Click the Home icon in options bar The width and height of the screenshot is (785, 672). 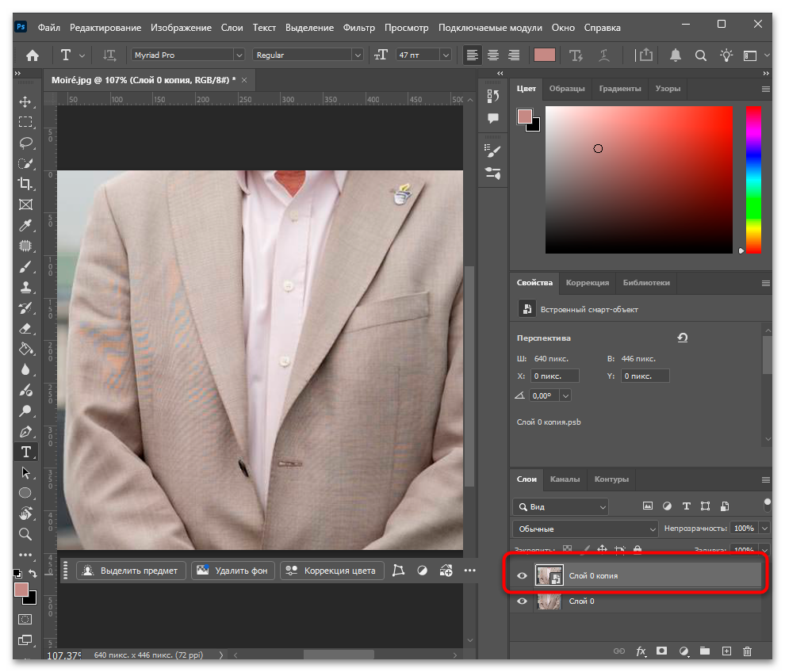(x=33, y=55)
